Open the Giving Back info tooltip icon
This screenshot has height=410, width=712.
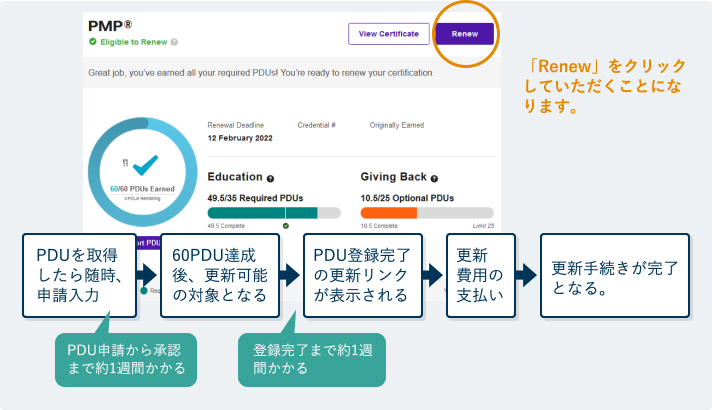(434, 179)
